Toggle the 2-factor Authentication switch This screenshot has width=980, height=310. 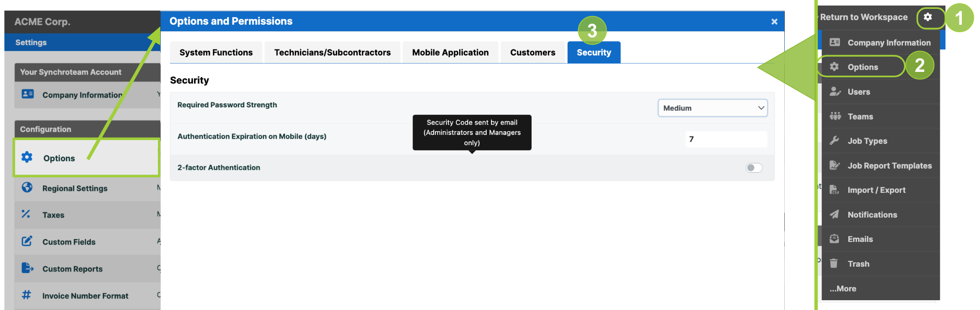point(754,168)
